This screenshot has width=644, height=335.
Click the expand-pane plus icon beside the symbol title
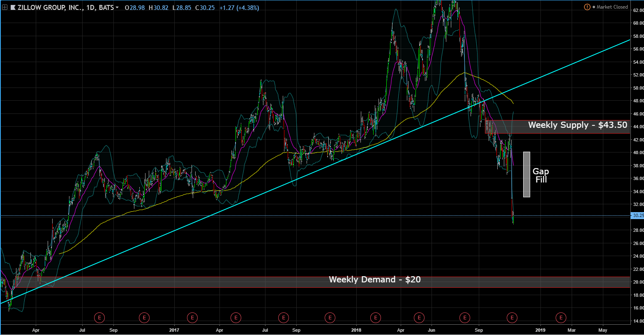click(5, 7)
